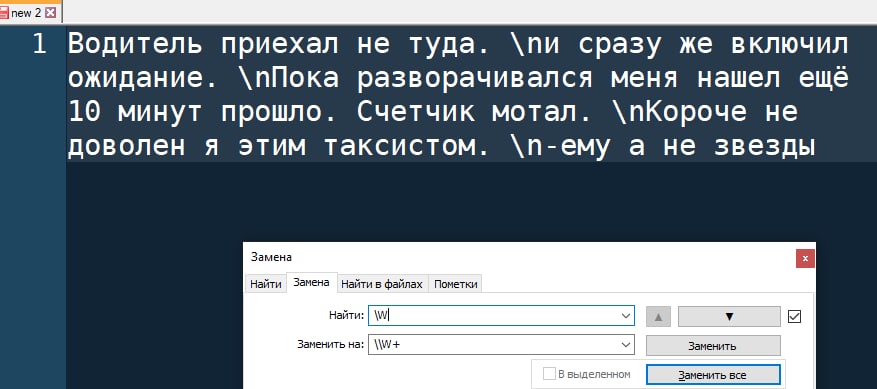
Task: Close the Замена dialog
Action: point(805,259)
